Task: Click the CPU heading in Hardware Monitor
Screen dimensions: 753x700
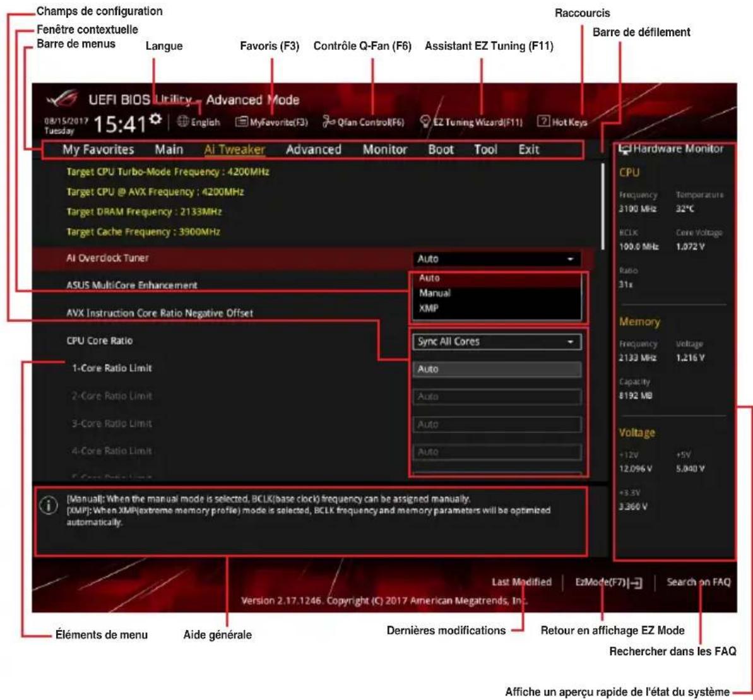Action: [629, 172]
